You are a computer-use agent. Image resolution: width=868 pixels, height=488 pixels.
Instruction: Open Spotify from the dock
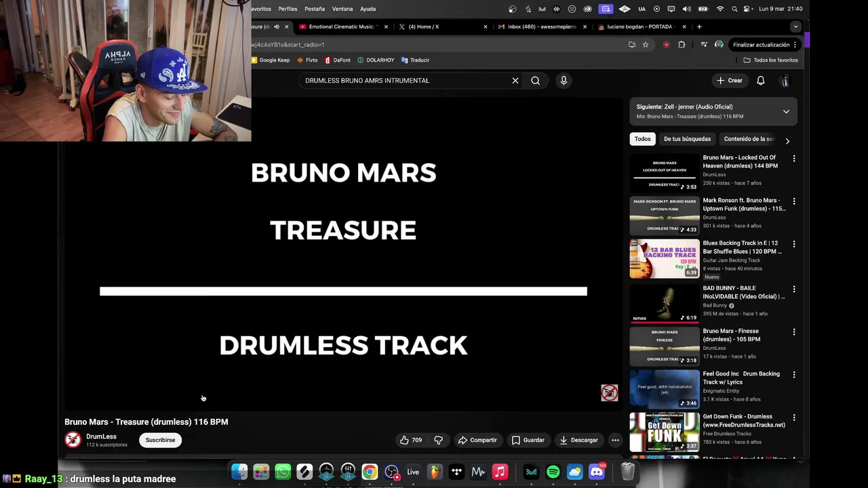click(x=553, y=472)
